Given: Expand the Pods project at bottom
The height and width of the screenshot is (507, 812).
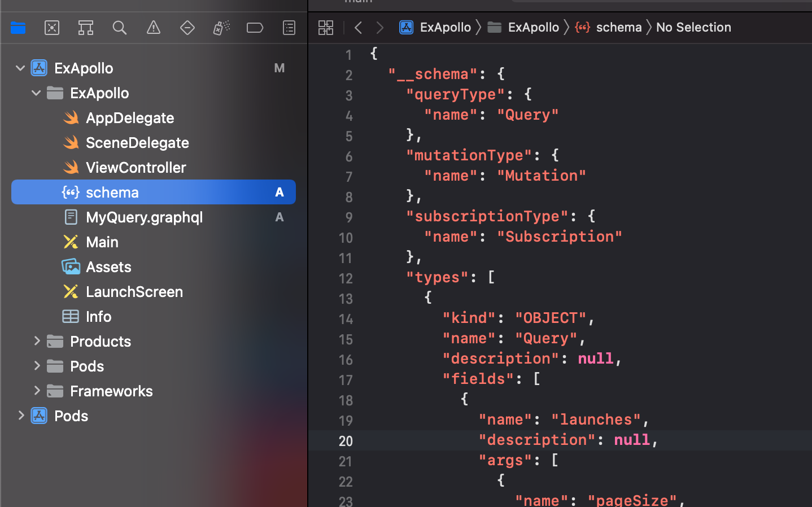Looking at the screenshot, I should click(x=21, y=416).
